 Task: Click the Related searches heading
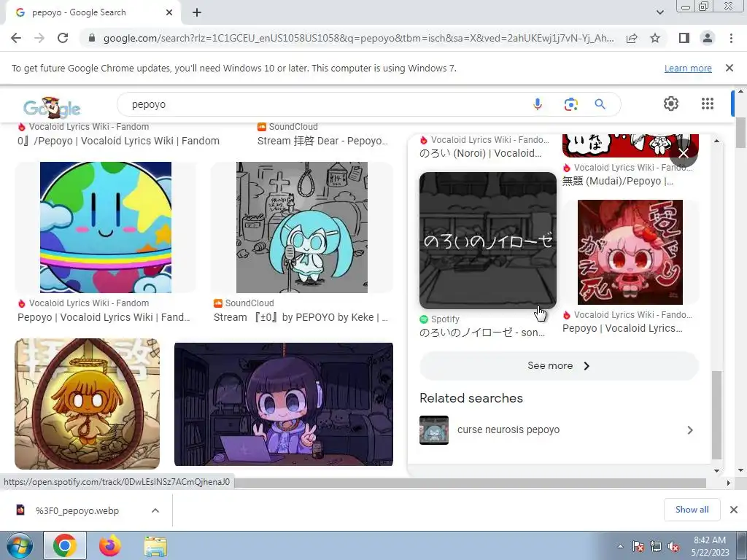pyautogui.click(x=471, y=398)
